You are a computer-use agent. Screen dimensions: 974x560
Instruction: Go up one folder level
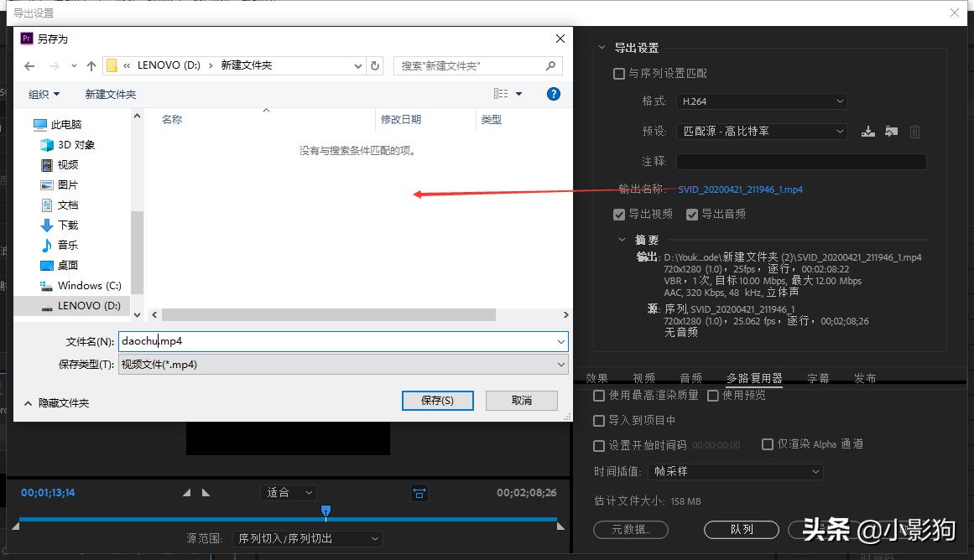[x=91, y=66]
